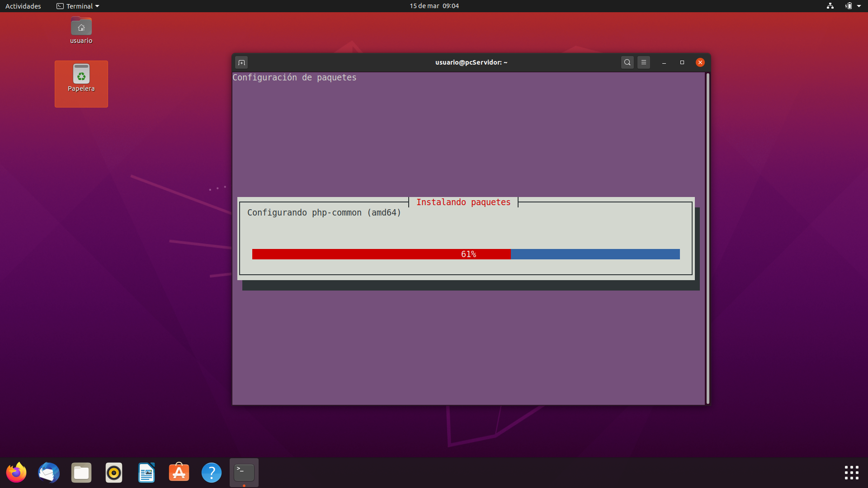Click the 61% installation progress bar
The height and width of the screenshot is (488, 868).
pyautogui.click(x=466, y=254)
